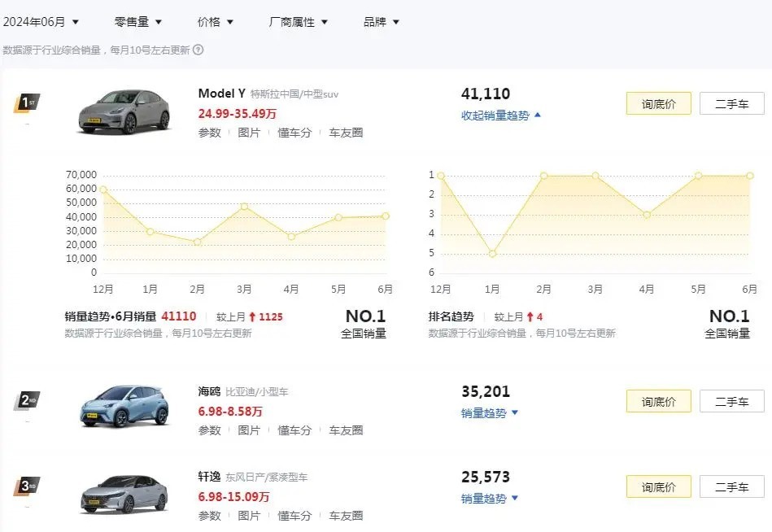Viewport: 772px width, 532px height.
Task: Open the Model Y title link
Action: point(221,94)
